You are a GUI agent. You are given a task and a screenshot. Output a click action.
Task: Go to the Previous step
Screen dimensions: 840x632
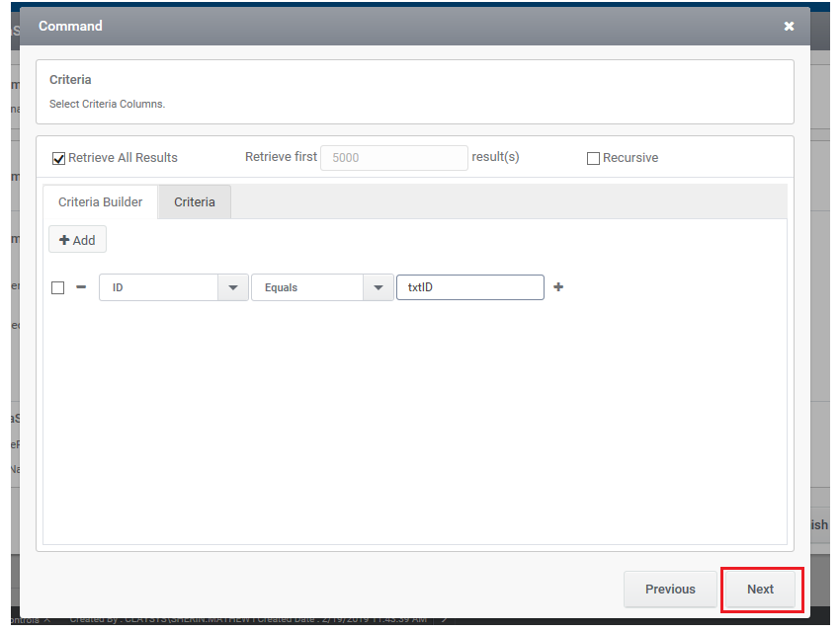(x=670, y=590)
